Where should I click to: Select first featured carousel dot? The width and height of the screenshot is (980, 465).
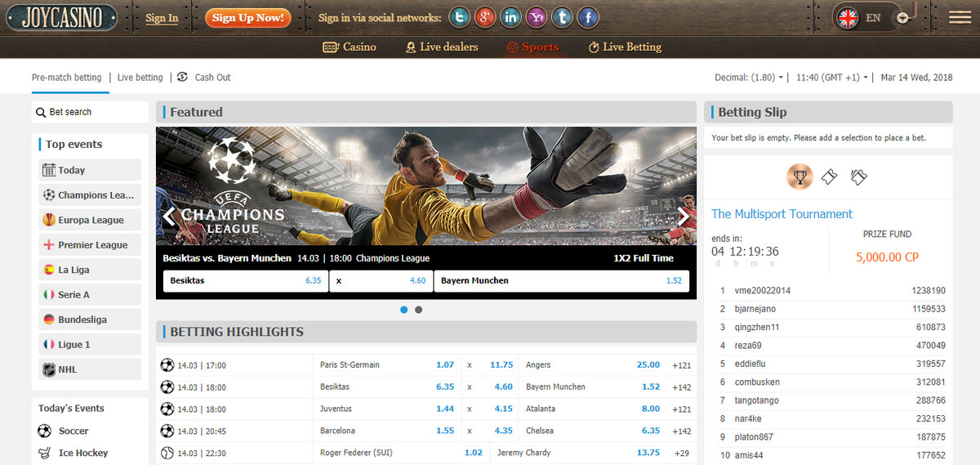tap(404, 310)
